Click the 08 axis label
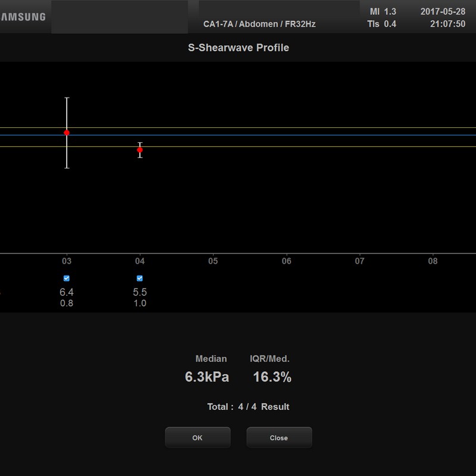The image size is (476, 476). coord(433,261)
